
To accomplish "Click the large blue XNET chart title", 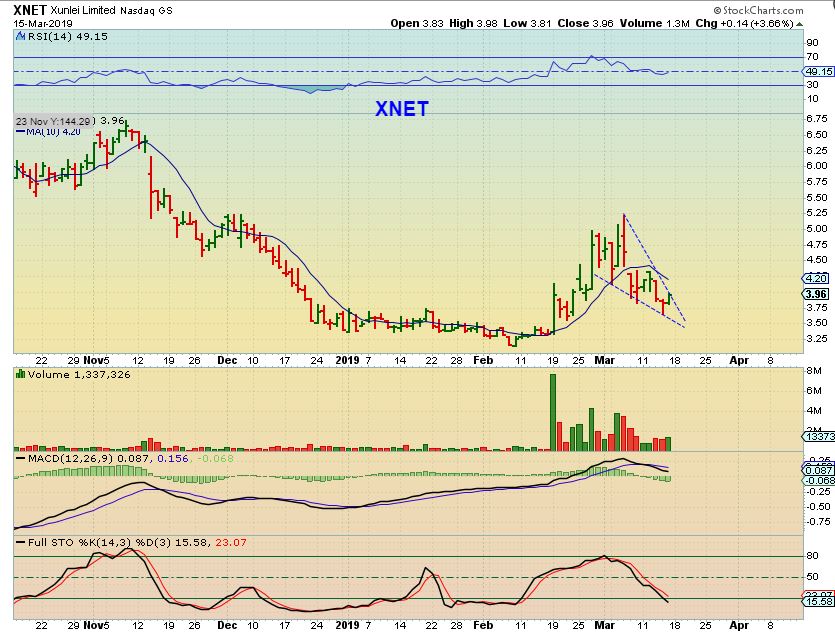I will 402,109.
